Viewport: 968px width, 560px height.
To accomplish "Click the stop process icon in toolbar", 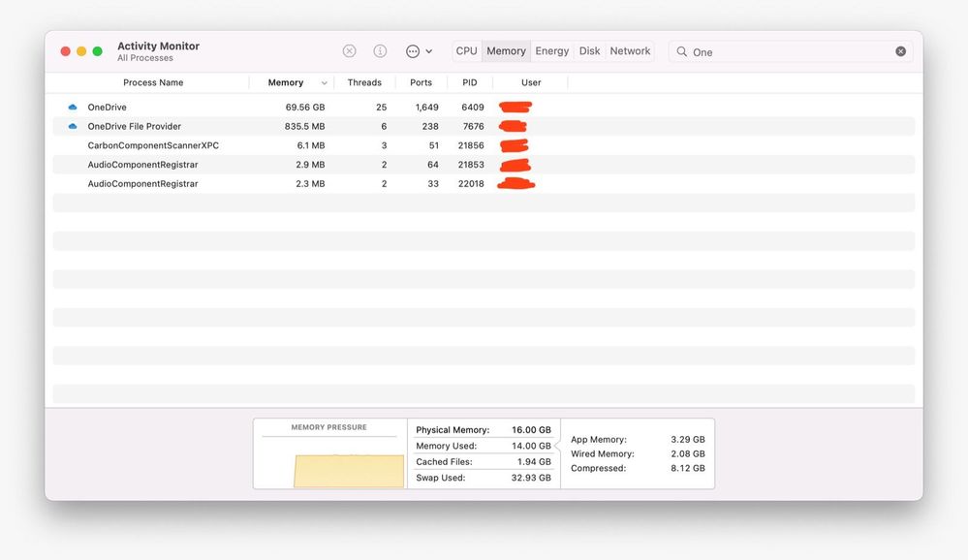I will tap(350, 51).
